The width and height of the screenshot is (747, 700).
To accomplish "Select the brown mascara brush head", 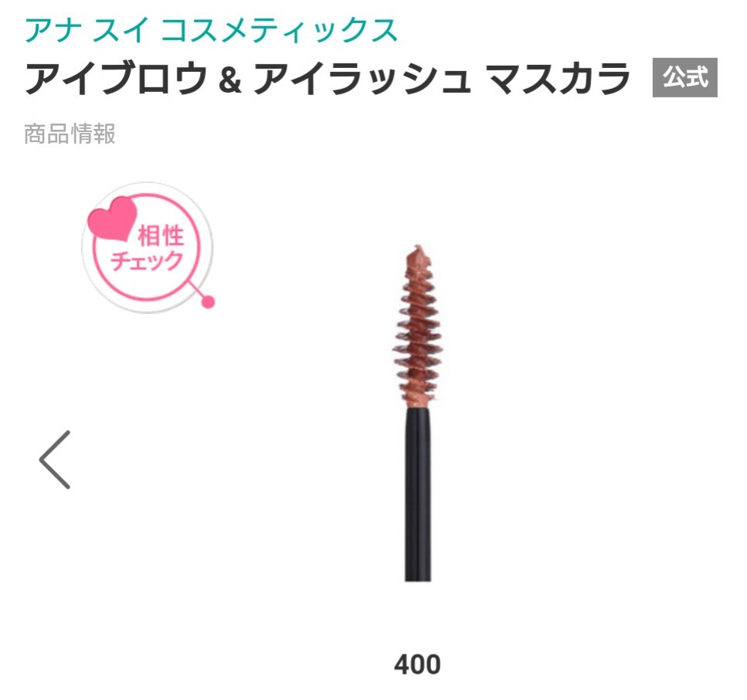I will pyautogui.click(x=418, y=328).
